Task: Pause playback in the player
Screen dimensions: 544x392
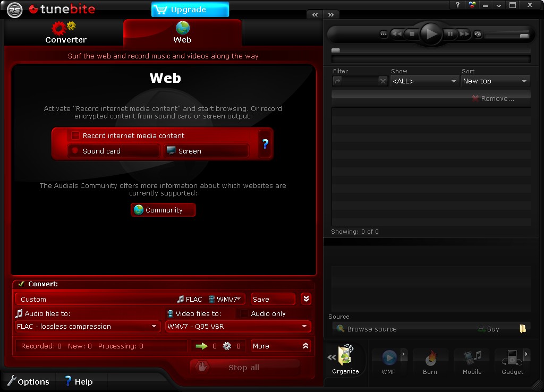Action: pyautogui.click(x=450, y=34)
